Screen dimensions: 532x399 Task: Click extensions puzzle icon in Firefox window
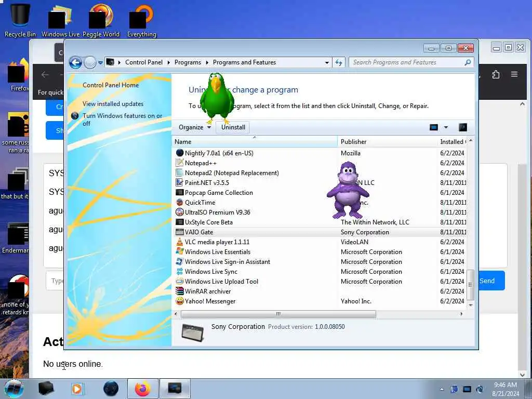[495, 74]
